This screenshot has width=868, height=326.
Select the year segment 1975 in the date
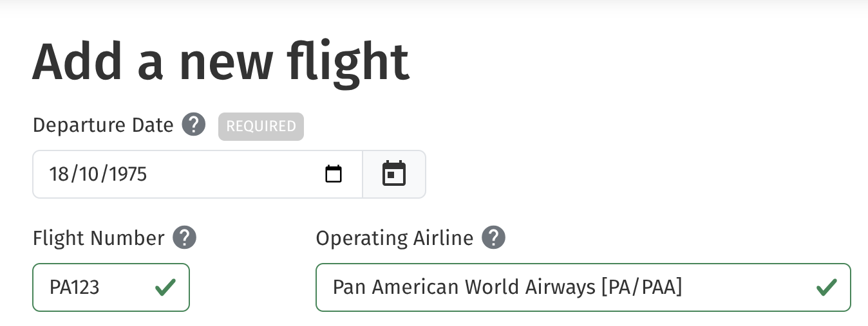pos(127,174)
